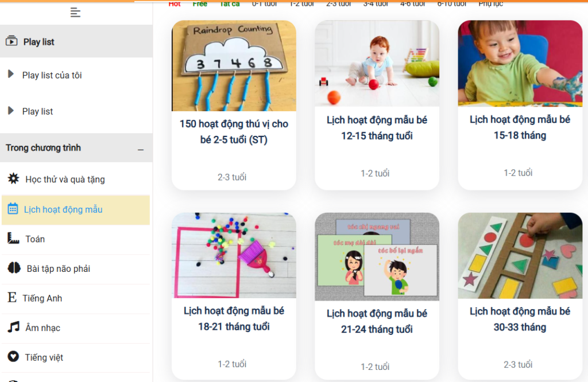Click the gear icon beside Học thử và quà tặng
This screenshot has width=588, height=382.
pos(14,178)
